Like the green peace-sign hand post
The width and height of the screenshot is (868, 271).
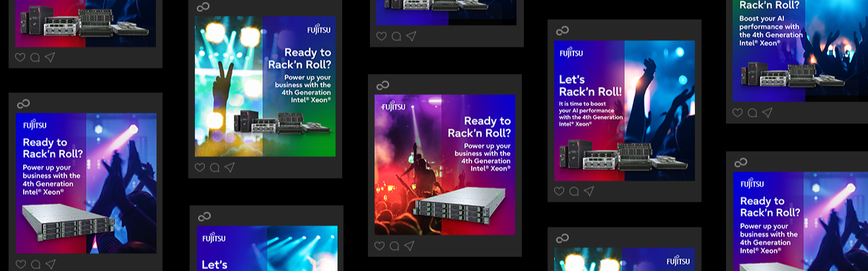click(199, 167)
